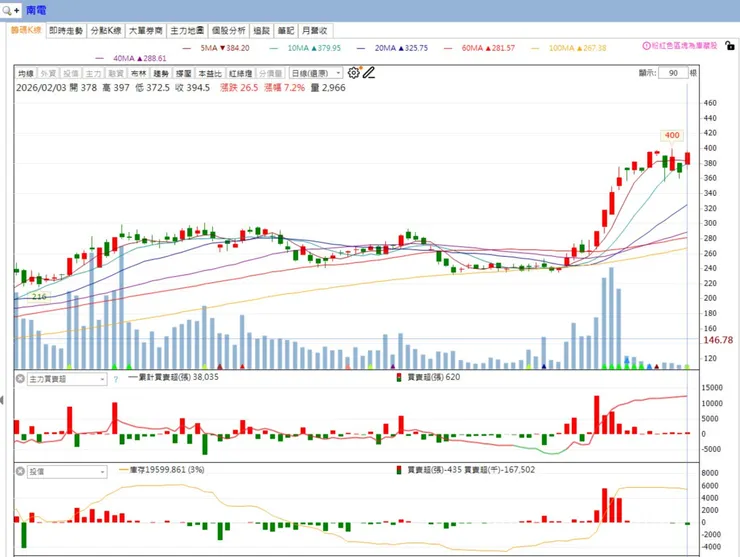Screen dimensions: 740x557
Task: Click the 40MA 288.61 legend
Action: coord(131,58)
